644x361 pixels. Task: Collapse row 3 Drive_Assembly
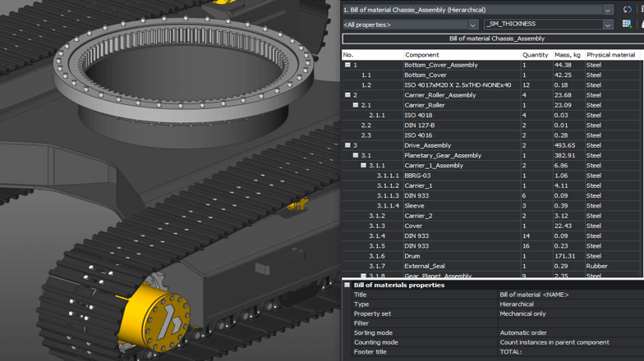[x=347, y=145]
